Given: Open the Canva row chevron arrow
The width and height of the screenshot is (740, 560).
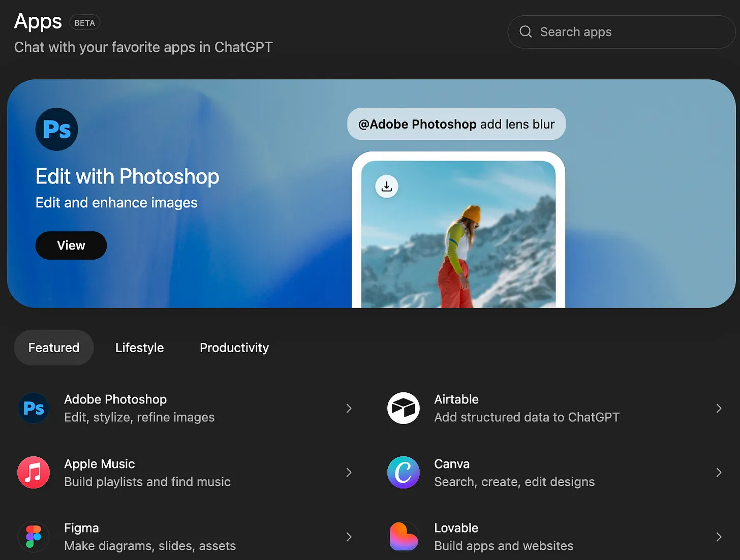Looking at the screenshot, I should coord(719,473).
